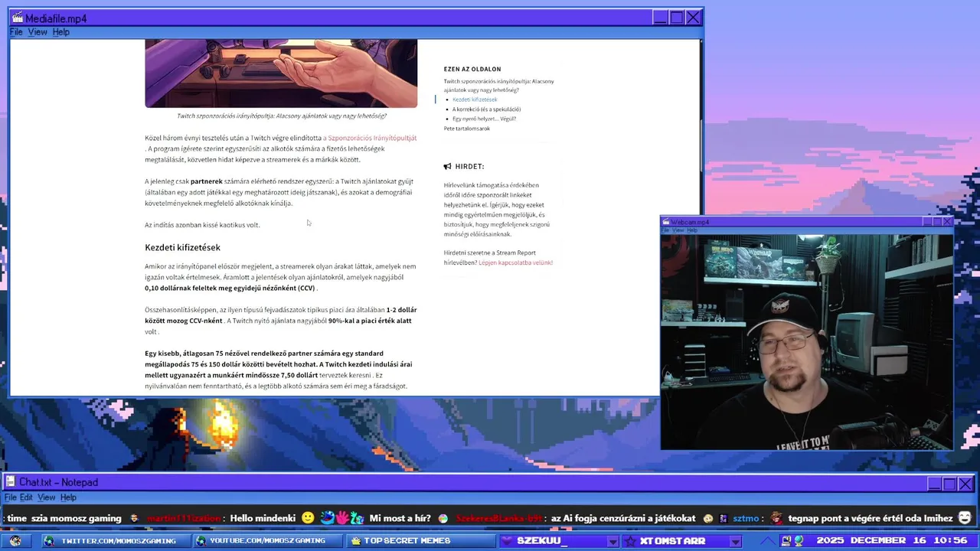Open the Lépjen kapcsolatba velünk! link
980x551 pixels.
515,262
